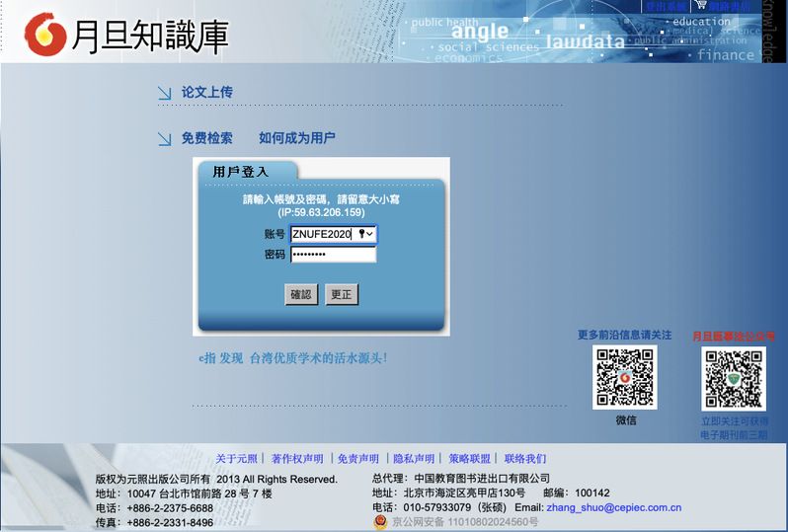Viewport: 788px width, 532px height.
Task: Click the arrow icon beside 论文上传
Action: pyautogui.click(x=164, y=93)
